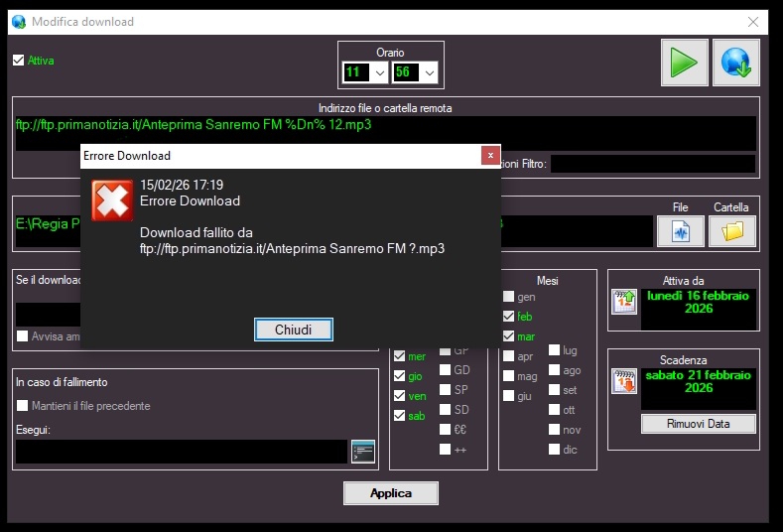The height and width of the screenshot is (532, 783).
Task: Click the Applica button
Action: [x=390, y=493]
